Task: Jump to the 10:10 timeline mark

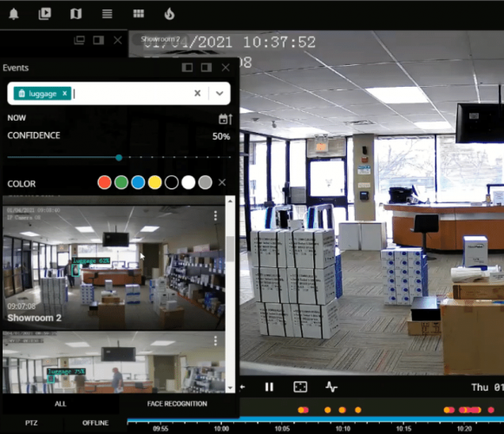Action: 343,429
